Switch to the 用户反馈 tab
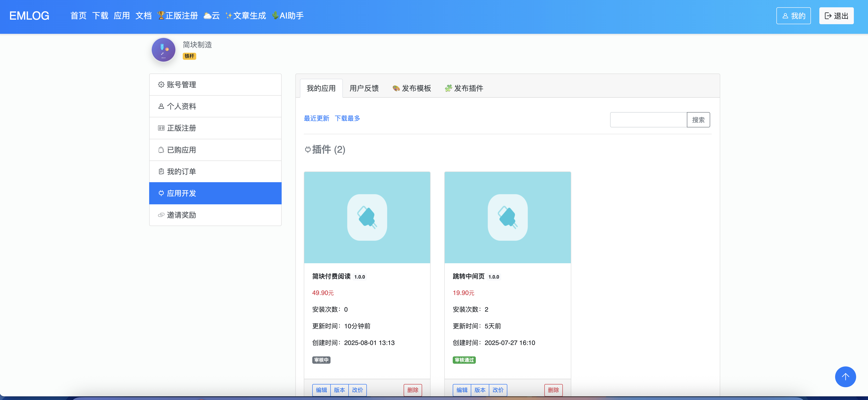The height and width of the screenshot is (400, 868). (x=364, y=88)
